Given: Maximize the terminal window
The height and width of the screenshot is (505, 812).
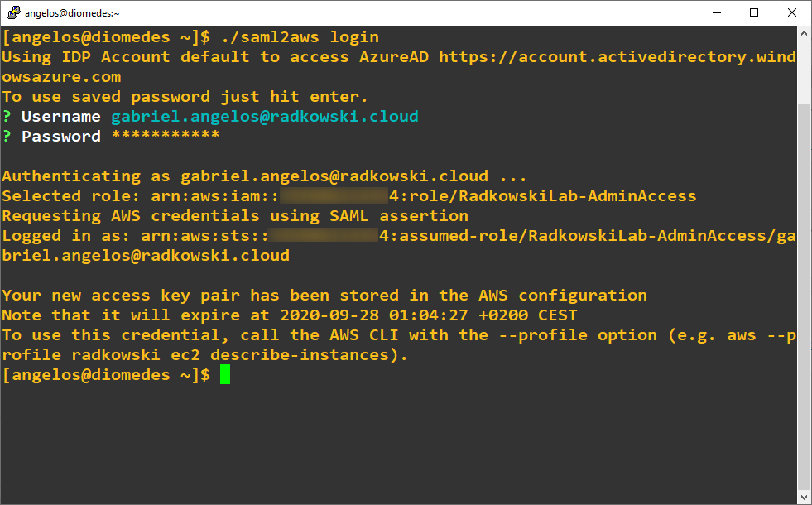Looking at the screenshot, I should tap(754, 12).
